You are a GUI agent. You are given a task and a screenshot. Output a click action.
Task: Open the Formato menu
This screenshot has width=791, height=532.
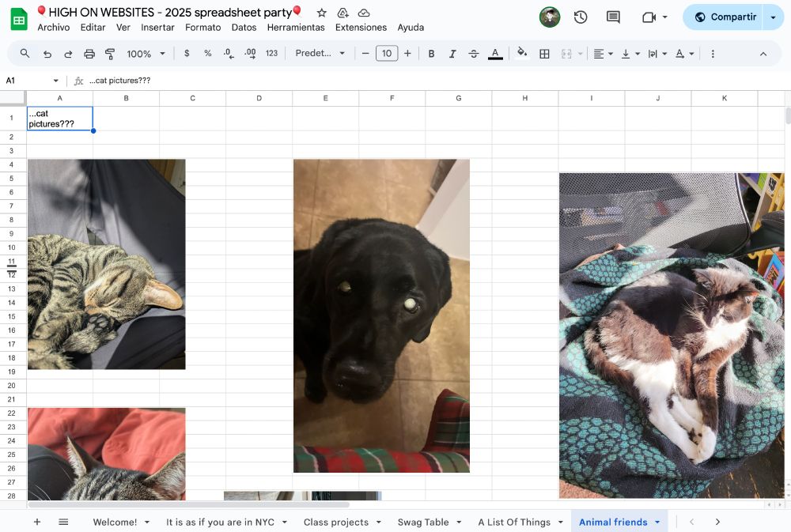tap(202, 27)
